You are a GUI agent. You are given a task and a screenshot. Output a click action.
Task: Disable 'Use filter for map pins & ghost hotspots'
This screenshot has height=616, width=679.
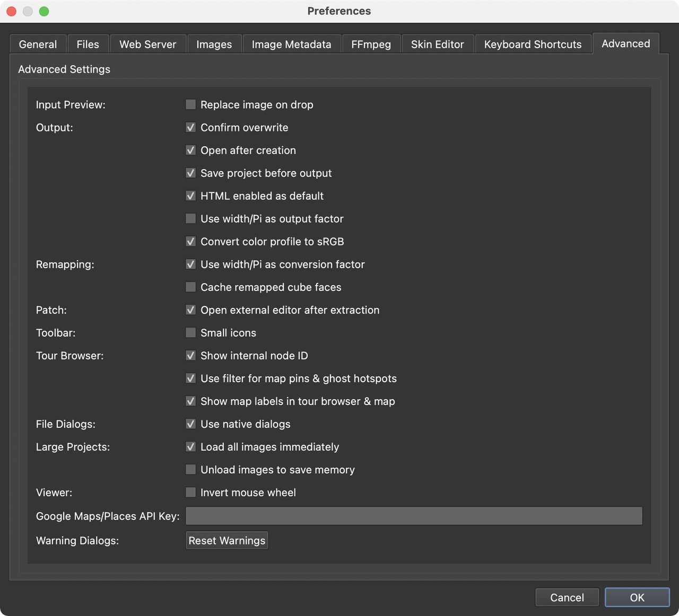pos(190,378)
